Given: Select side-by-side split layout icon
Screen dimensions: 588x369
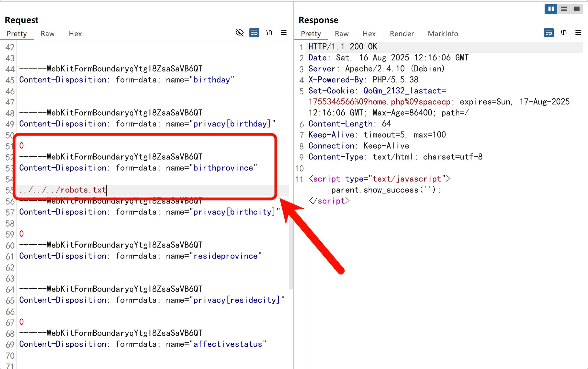Looking at the screenshot, I should coord(551,9).
